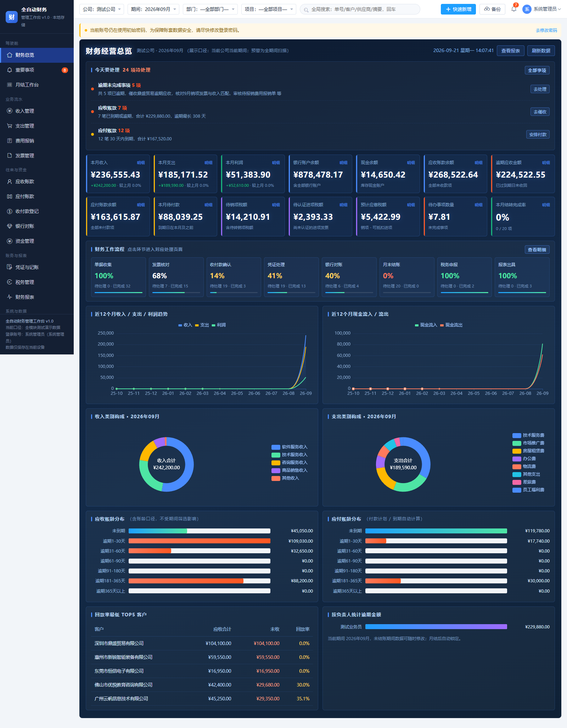567x728 pixels.
Task: Click the diamond icon beside 银行对账
Action: click(10, 226)
